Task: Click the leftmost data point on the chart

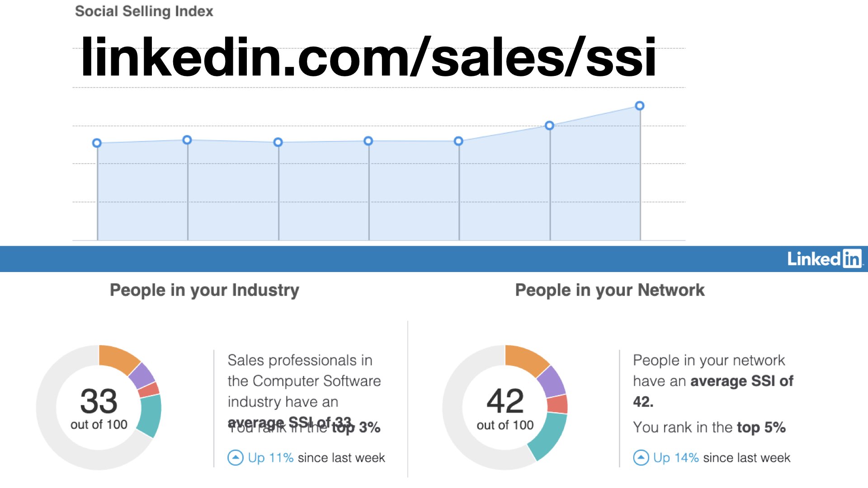Action: 97,143
